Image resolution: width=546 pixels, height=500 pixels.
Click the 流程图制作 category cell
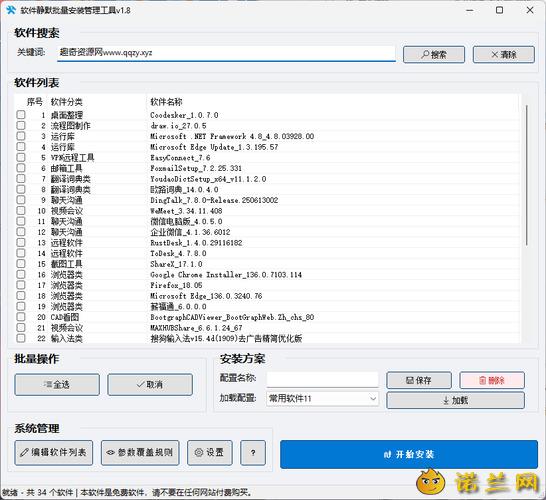(70, 126)
